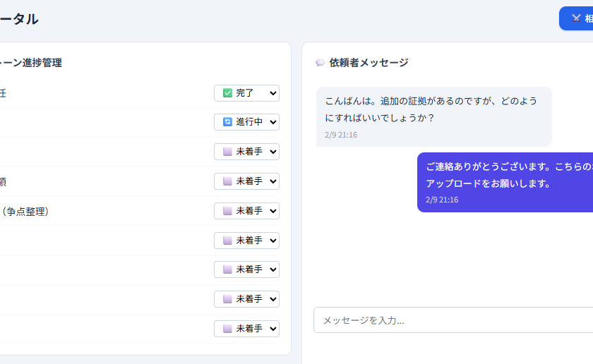The image size is (593, 364).
Task: Click the crossed-swords icon in the top-right button
Action: [x=577, y=19]
